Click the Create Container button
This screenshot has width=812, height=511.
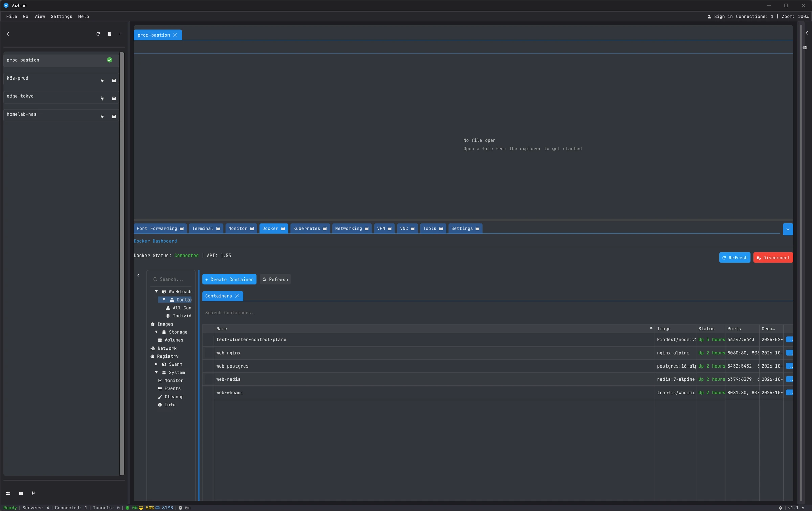point(229,280)
